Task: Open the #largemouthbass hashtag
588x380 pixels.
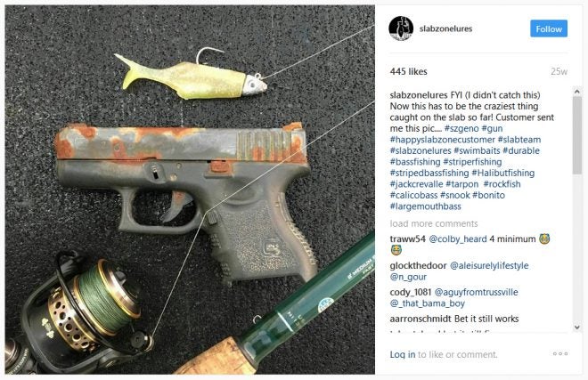Action: (425, 206)
